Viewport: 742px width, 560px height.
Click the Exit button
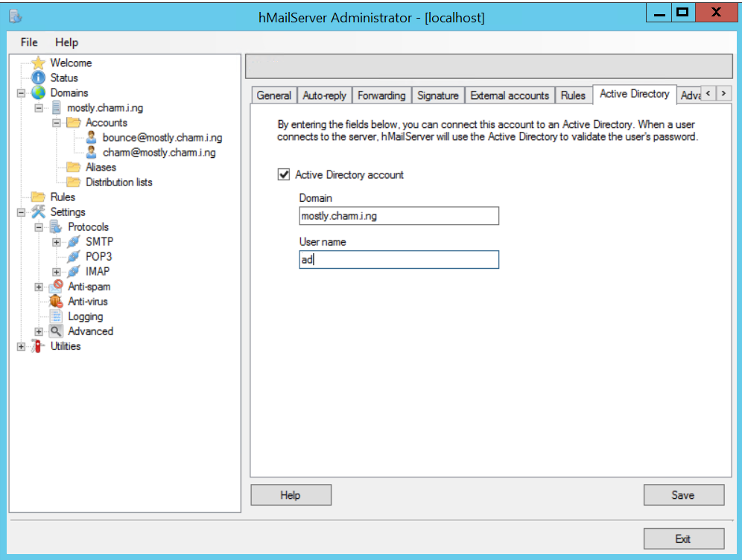pyautogui.click(x=683, y=538)
